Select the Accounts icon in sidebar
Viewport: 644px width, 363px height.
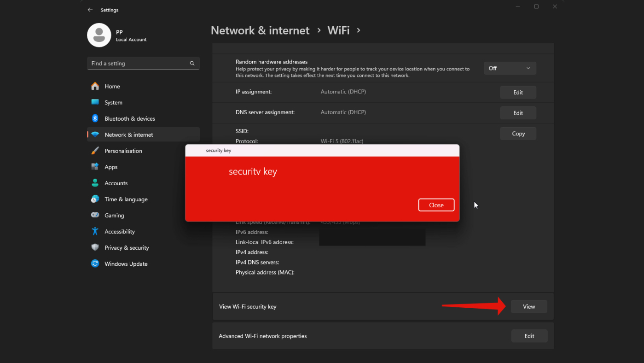pos(96,183)
